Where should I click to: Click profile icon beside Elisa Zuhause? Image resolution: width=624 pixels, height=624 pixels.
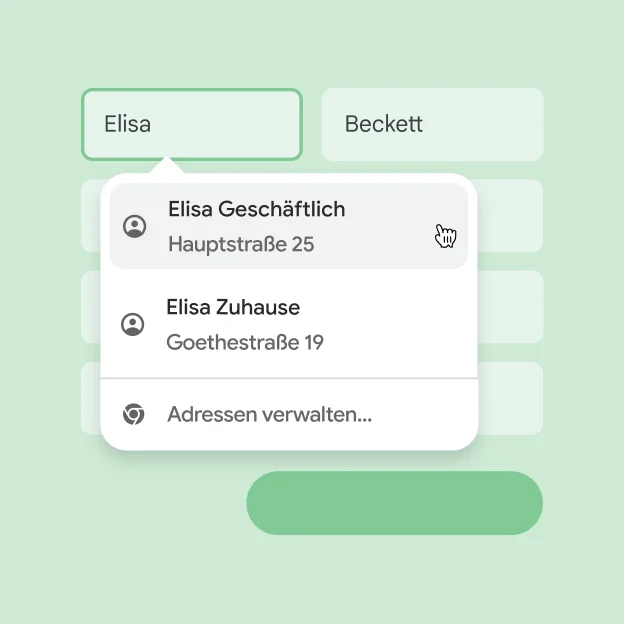click(132, 324)
